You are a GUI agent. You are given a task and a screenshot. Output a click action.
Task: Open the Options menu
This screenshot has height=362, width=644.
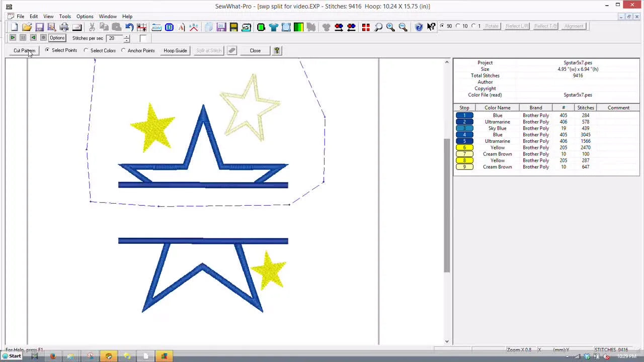tap(85, 16)
